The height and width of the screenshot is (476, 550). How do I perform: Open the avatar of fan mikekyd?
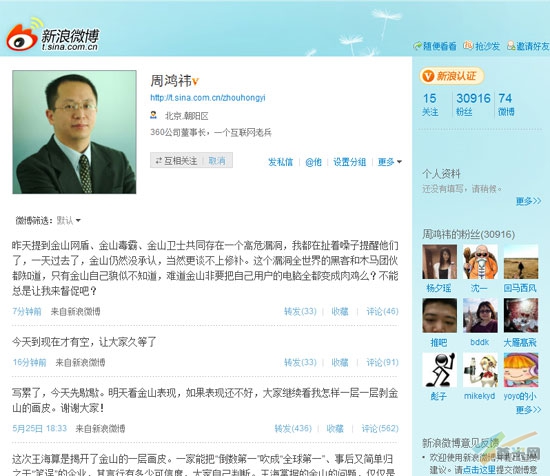click(x=480, y=370)
